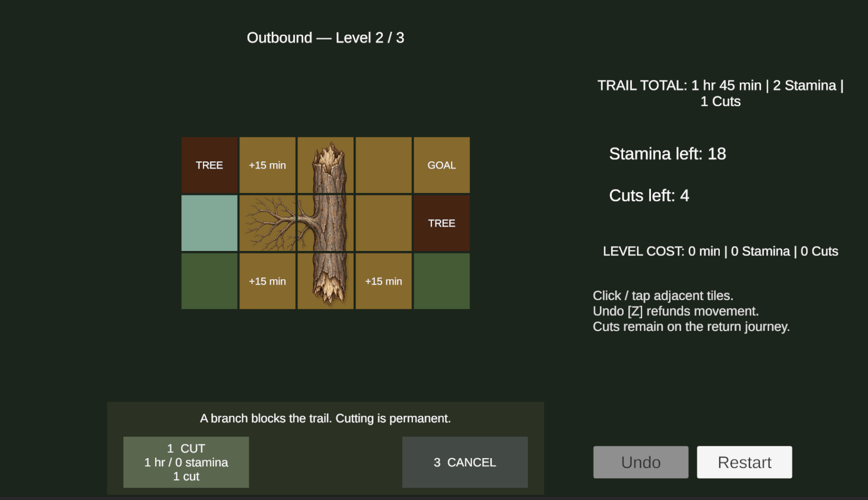
Task: Click the 'Stamina left: 18' text
Action: point(668,154)
